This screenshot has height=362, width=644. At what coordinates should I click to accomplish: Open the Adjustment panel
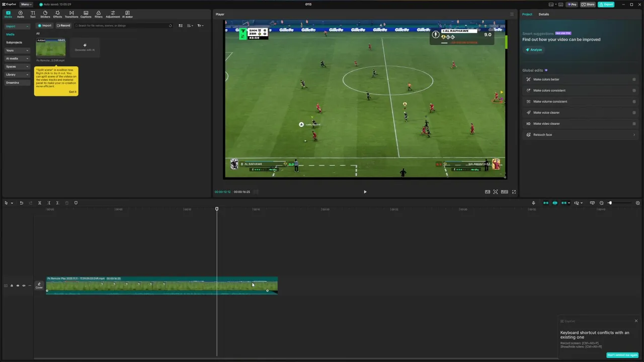pos(113,14)
